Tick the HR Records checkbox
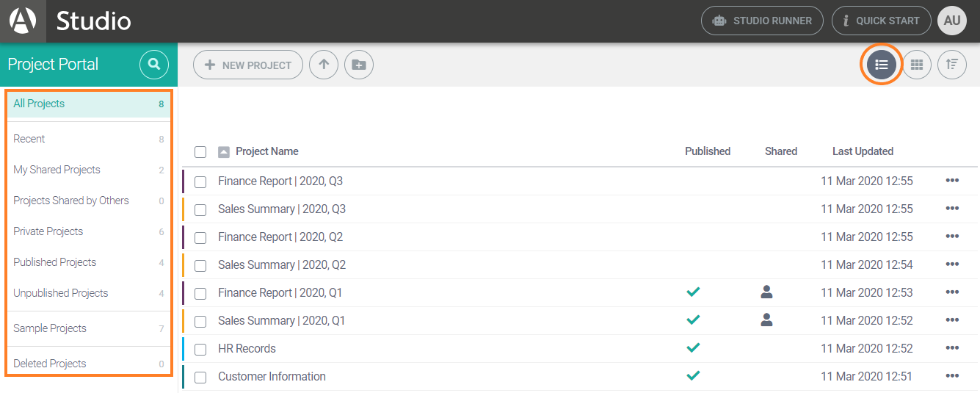The image size is (980, 393). click(200, 349)
